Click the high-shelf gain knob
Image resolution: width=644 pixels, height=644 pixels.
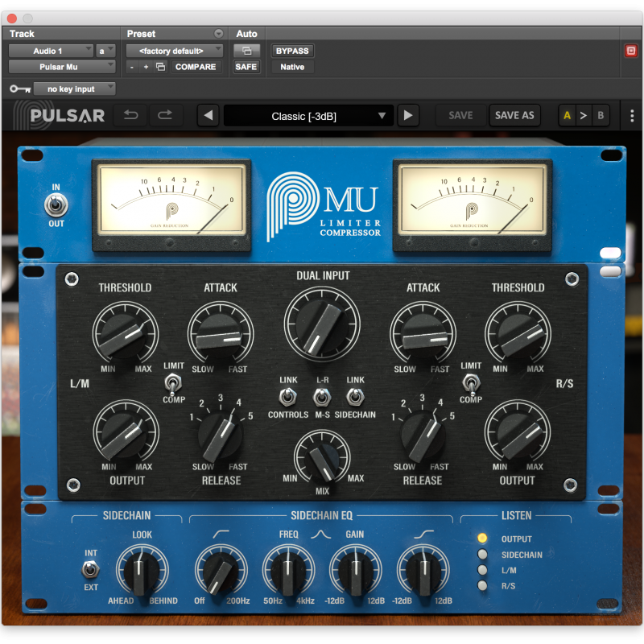pos(423,571)
